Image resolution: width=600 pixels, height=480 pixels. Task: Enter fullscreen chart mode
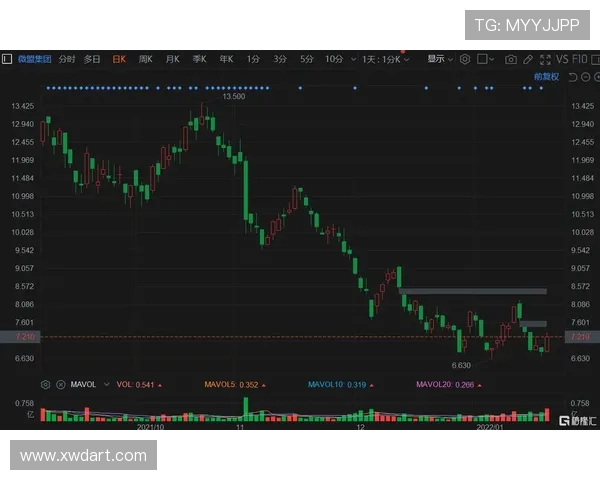545,60
